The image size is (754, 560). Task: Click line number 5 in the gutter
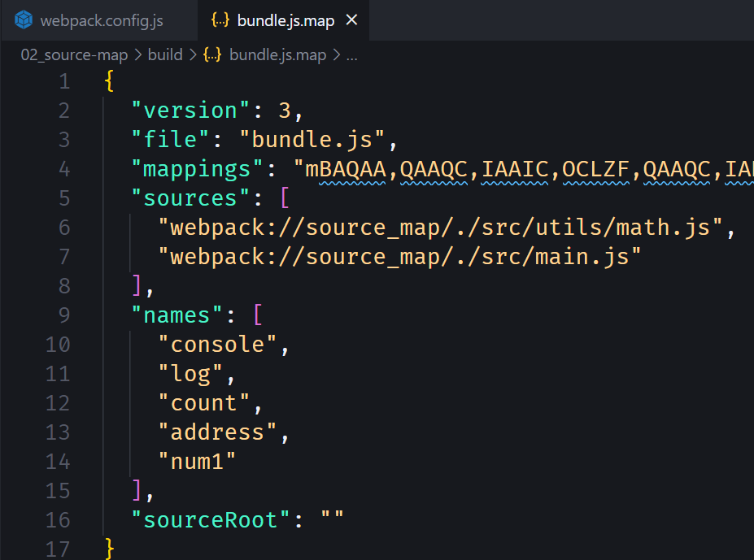pos(63,198)
